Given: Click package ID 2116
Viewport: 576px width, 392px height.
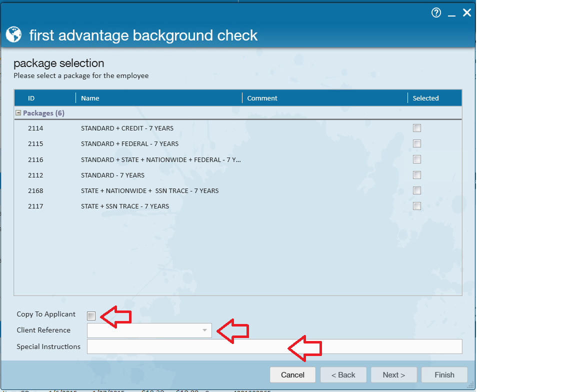Looking at the screenshot, I should [35, 160].
